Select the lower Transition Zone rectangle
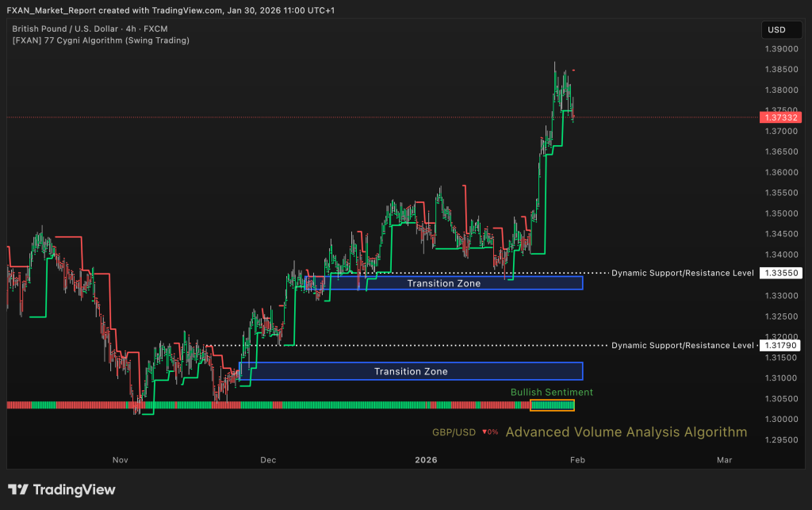 [x=411, y=371]
